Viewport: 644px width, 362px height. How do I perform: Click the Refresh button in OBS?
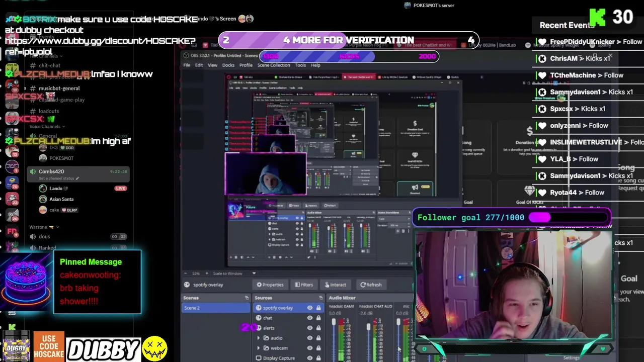371,285
